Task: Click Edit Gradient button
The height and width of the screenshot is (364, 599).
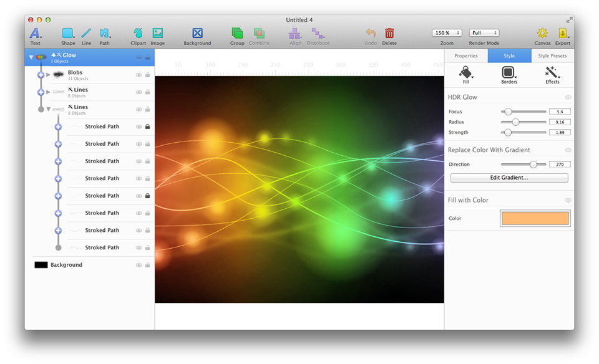Action: pos(509,178)
